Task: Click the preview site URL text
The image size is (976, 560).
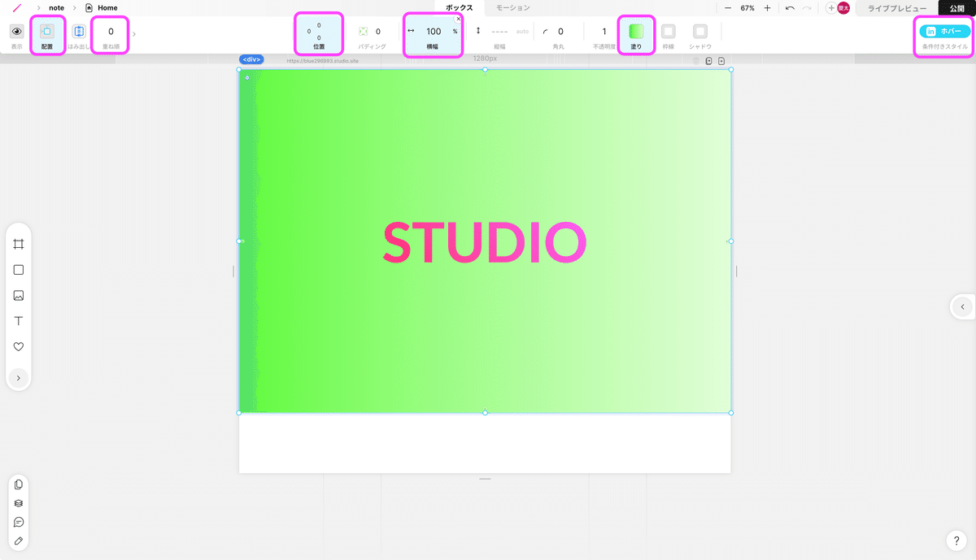Action: (323, 61)
